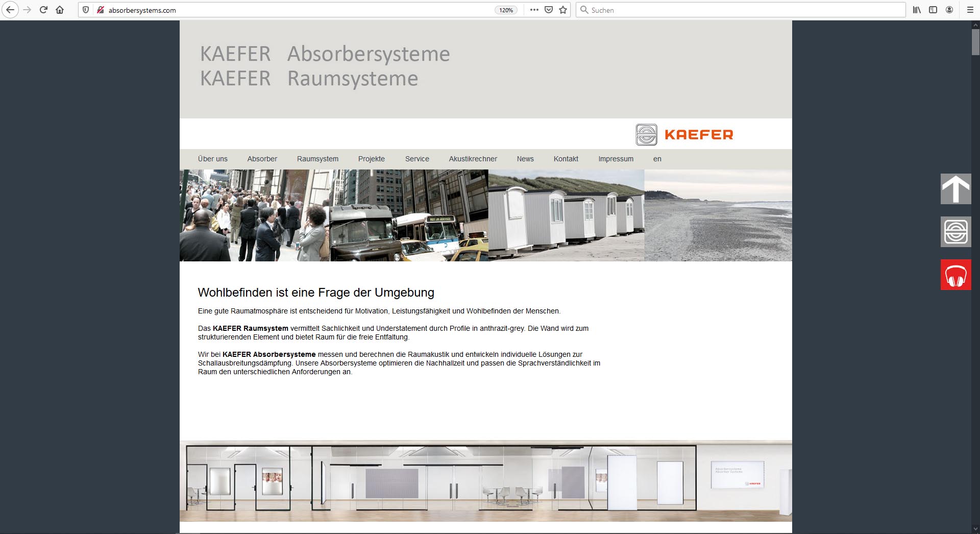Open the Firefox hamburger menu
The height and width of the screenshot is (534, 980).
(x=970, y=10)
